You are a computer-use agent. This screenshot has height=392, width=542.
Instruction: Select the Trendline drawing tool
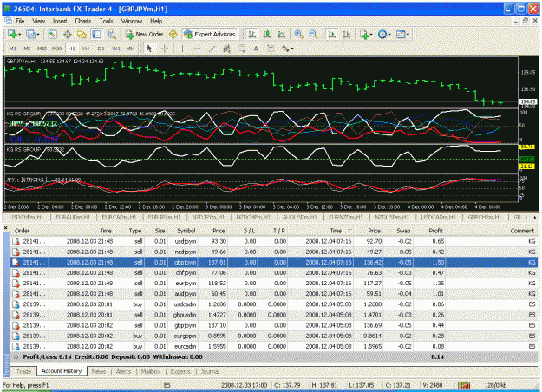(212, 49)
